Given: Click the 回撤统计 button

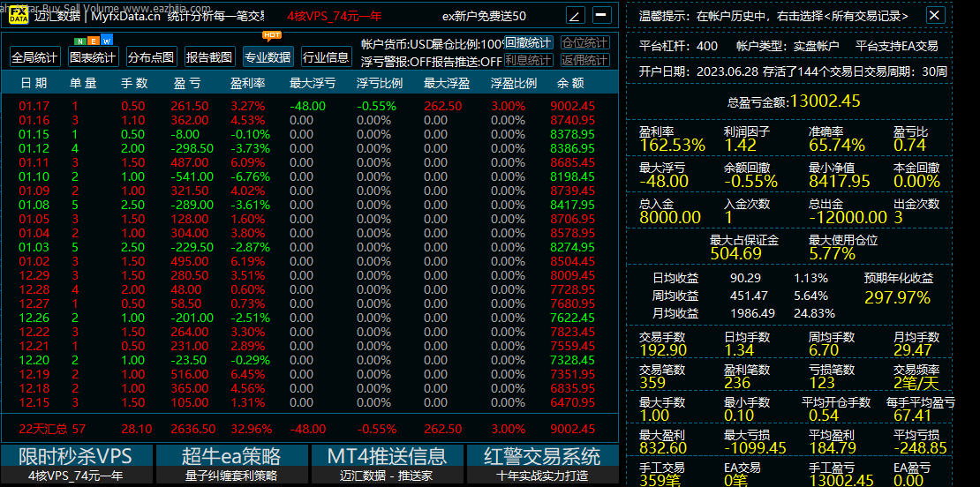Looking at the screenshot, I should point(529,42).
